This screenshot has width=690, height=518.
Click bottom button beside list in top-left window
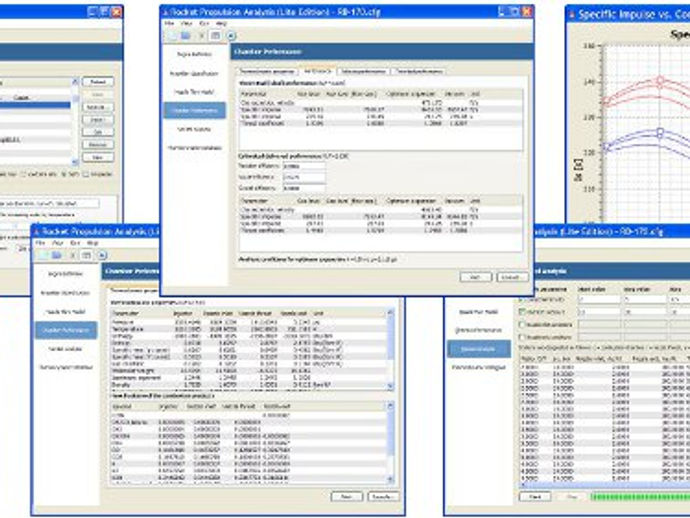point(98,158)
